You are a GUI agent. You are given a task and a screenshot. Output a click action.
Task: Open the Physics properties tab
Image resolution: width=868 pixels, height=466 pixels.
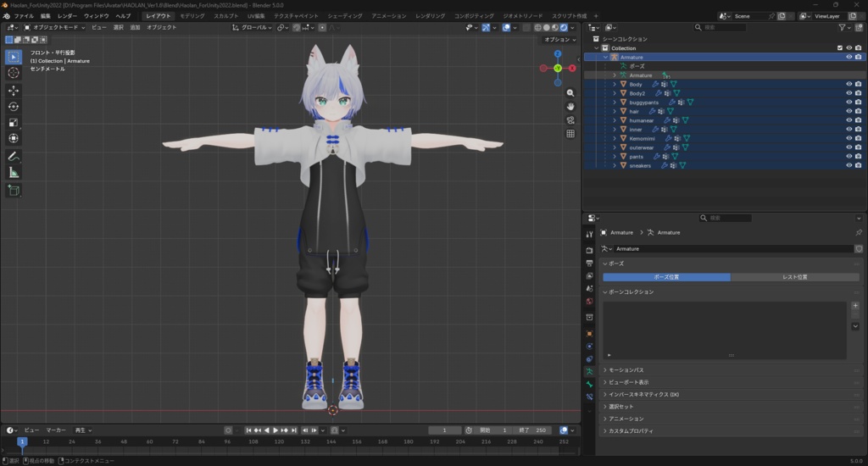tap(590, 346)
